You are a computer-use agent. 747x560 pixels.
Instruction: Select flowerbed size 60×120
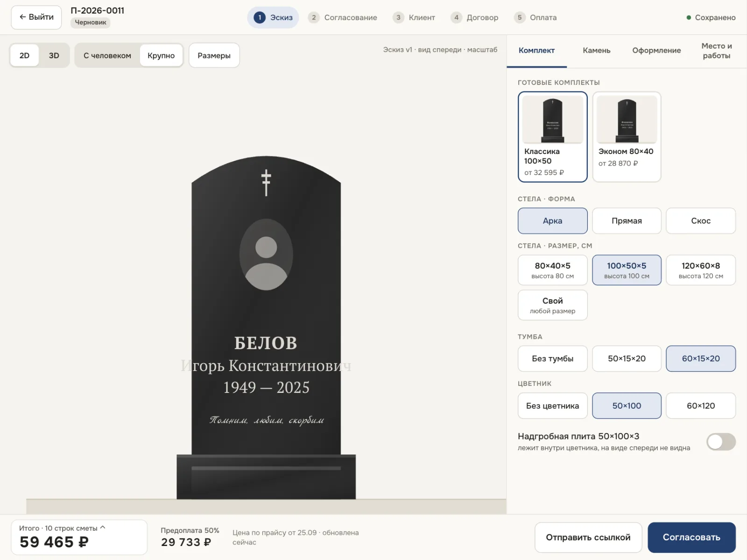(701, 406)
